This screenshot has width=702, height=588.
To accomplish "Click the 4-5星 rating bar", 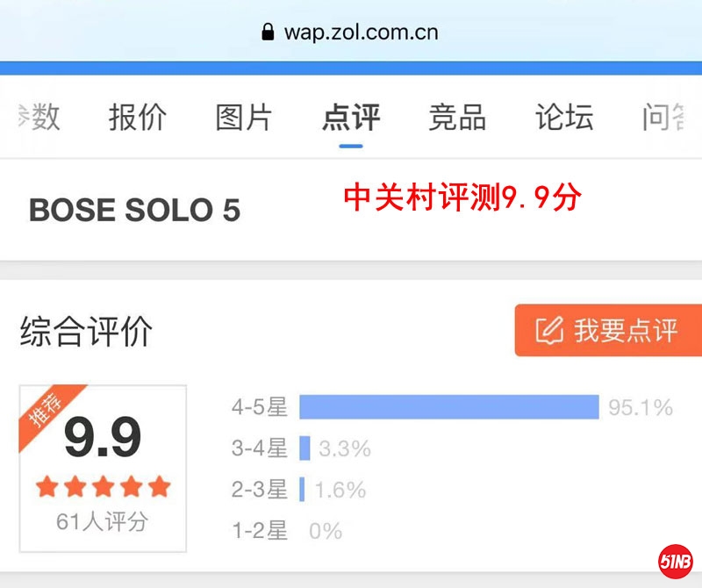I will 448,407.
